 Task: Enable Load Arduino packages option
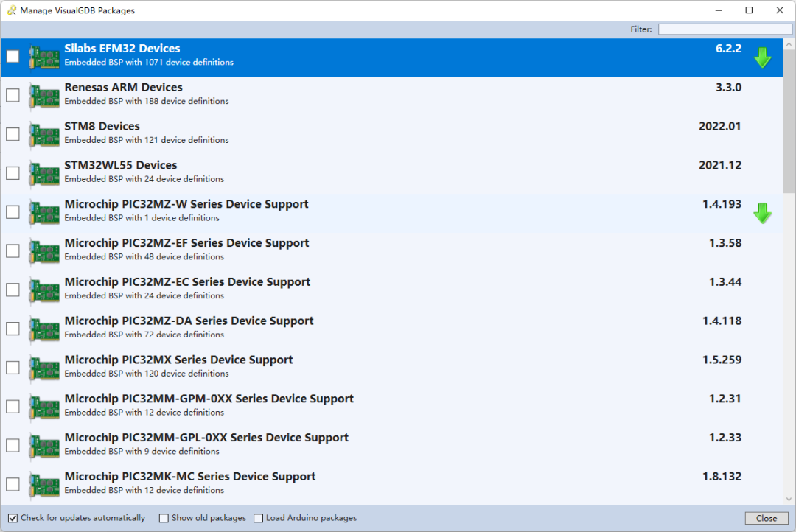click(259, 518)
